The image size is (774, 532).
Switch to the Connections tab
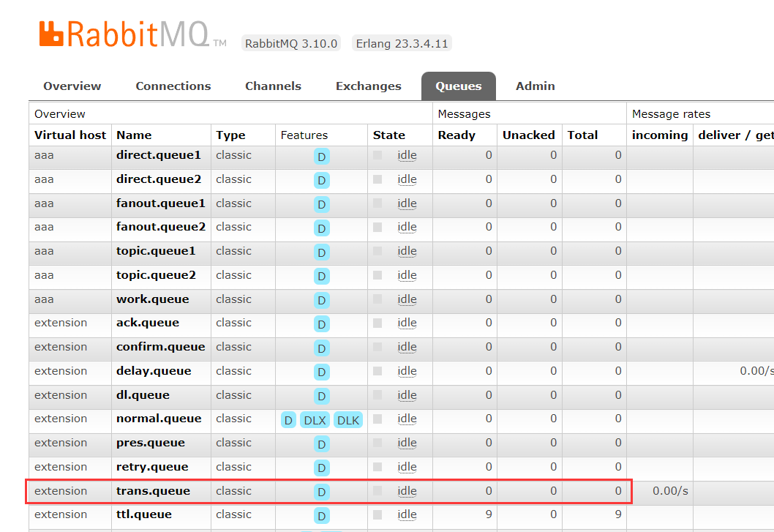click(x=173, y=86)
